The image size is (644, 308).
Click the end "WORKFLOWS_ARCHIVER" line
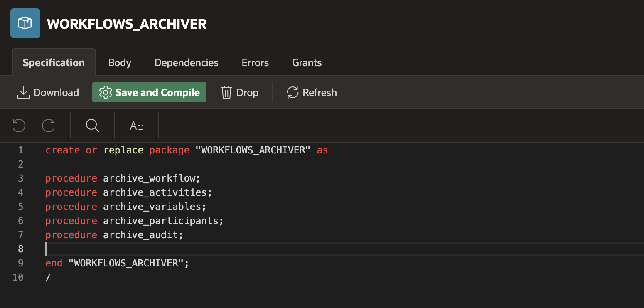coord(117,263)
